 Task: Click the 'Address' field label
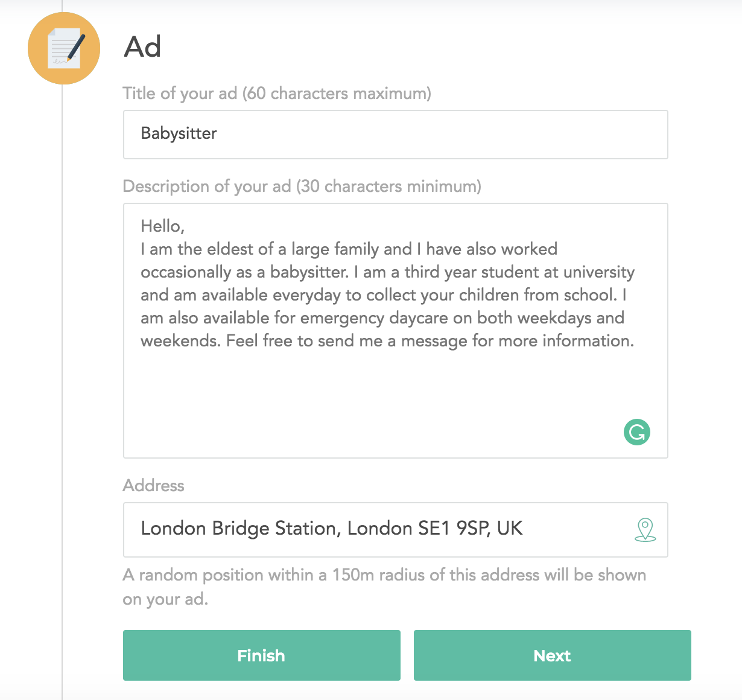click(154, 486)
